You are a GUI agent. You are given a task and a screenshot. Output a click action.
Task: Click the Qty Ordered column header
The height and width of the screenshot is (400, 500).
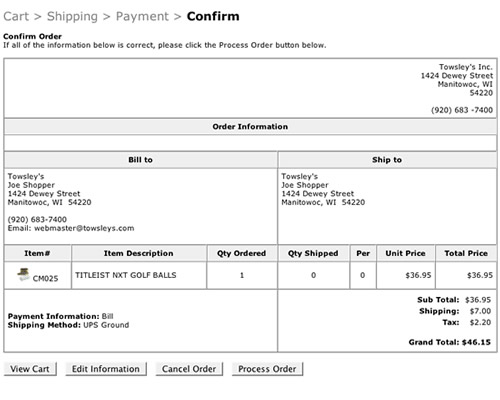pos(242,253)
